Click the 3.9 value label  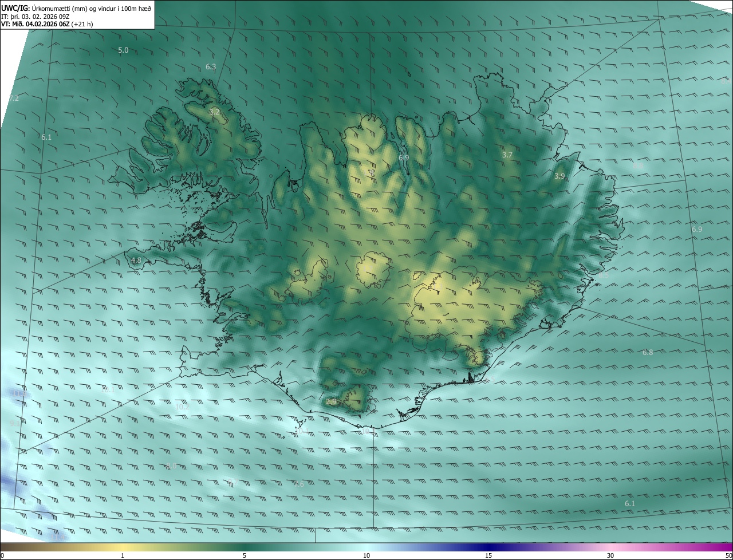coord(559,176)
